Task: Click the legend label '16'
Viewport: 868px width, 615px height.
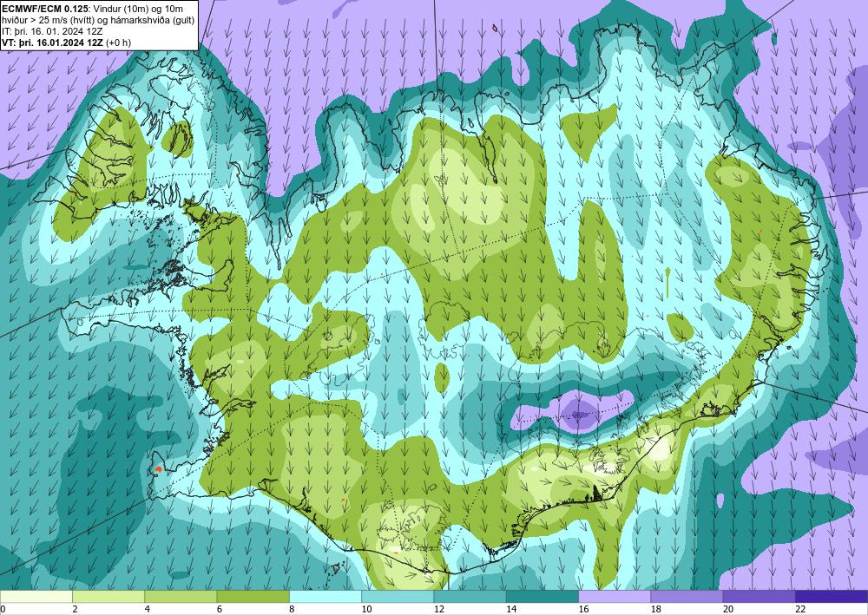Action: (583, 609)
